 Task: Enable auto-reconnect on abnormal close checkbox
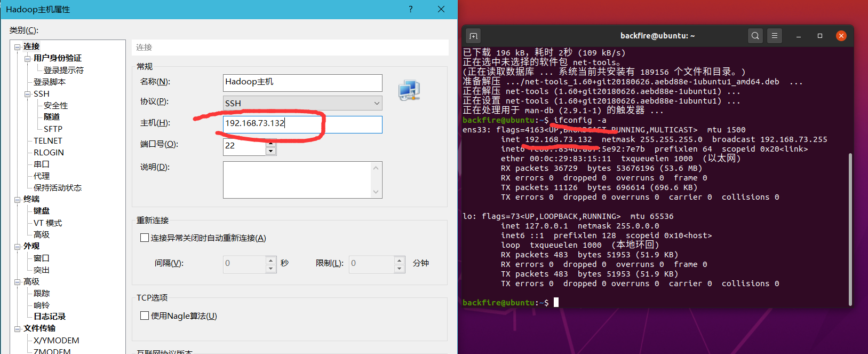pyautogui.click(x=144, y=238)
